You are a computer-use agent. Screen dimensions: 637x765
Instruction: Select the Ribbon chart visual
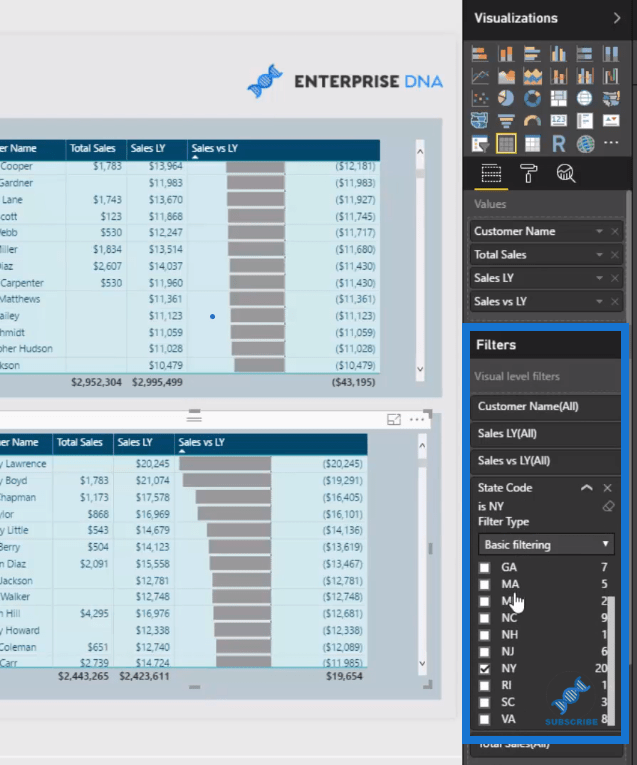pyautogui.click(x=611, y=76)
